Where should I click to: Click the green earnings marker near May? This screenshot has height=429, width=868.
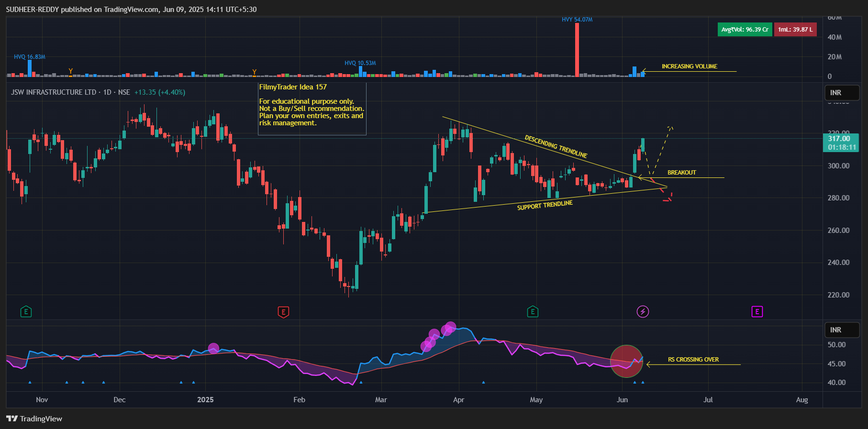533,312
